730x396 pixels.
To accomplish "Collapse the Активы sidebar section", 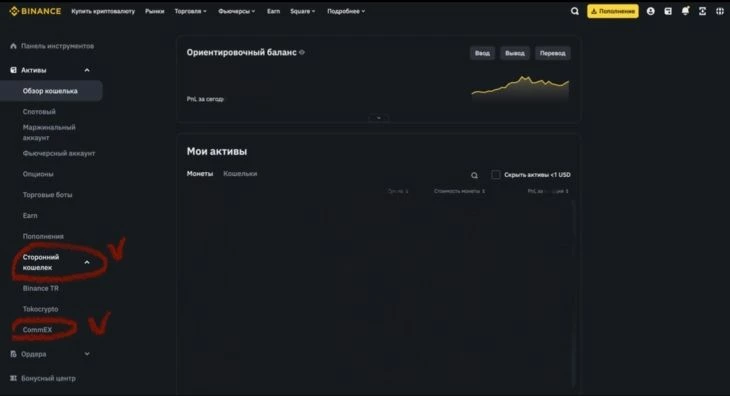I will pyautogui.click(x=87, y=70).
